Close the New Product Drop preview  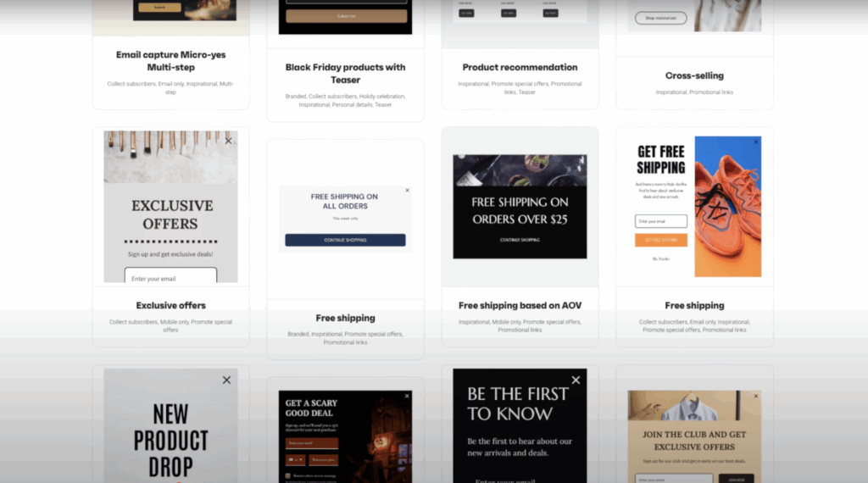click(226, 380)
